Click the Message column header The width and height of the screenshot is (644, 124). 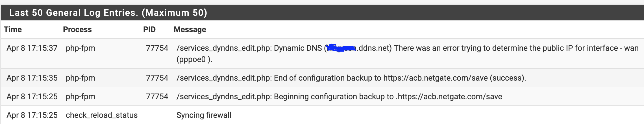(190, 29)
